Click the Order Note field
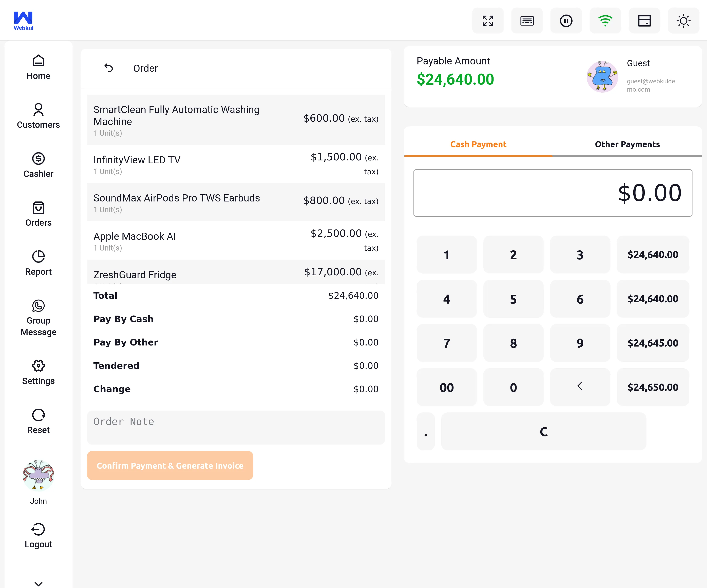The image size is (707, 588). tap(236, 427)
